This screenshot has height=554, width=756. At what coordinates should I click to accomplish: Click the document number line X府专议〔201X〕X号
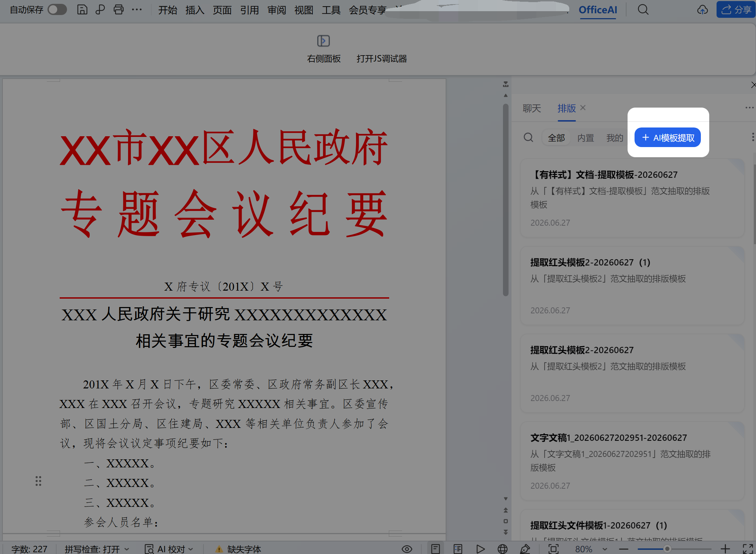[x=224, y=286]
